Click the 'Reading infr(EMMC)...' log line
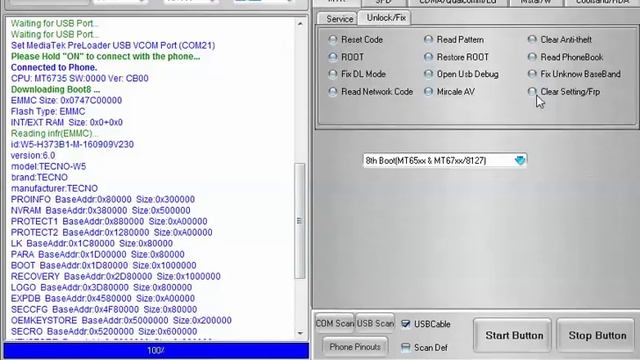640x360 pixels. pyautogui.click(x=54, y=133)
